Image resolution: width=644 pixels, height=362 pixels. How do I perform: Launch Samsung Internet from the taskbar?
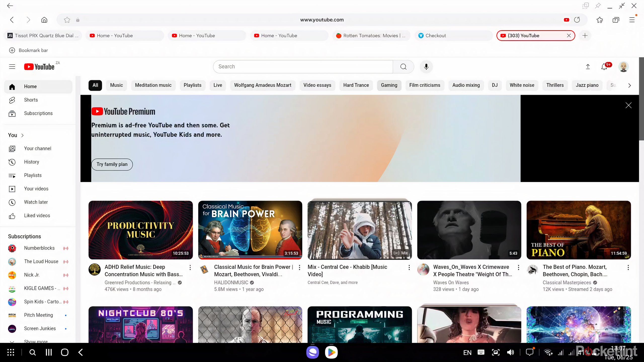pyautogui.click(x=313, y=352)
